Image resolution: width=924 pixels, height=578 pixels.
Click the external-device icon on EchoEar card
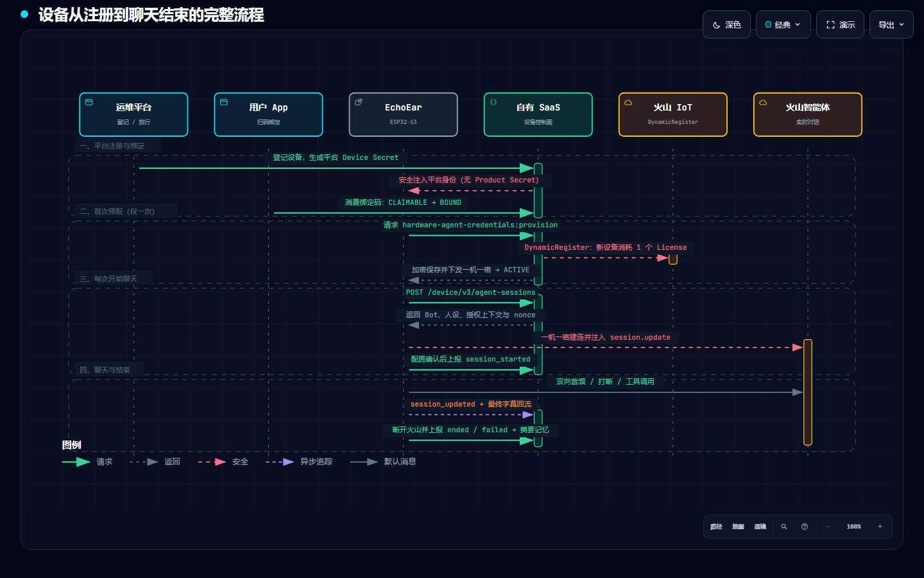359,102
